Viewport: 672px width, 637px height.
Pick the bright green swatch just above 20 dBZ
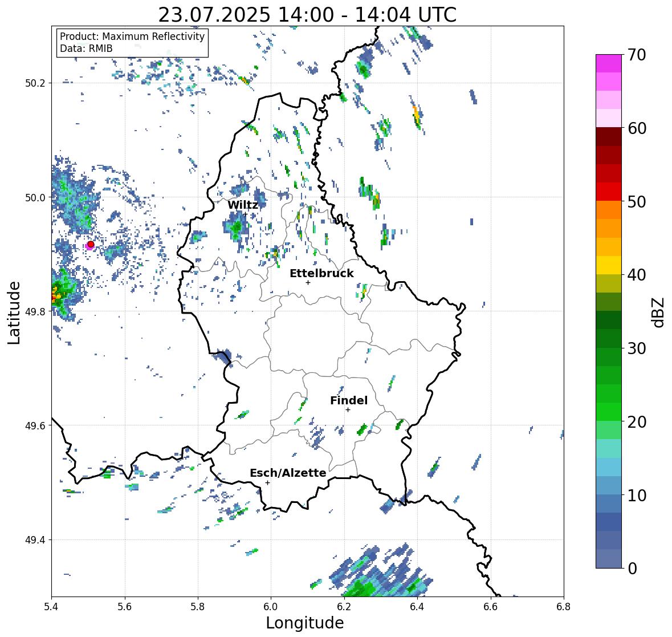point(609,412)
